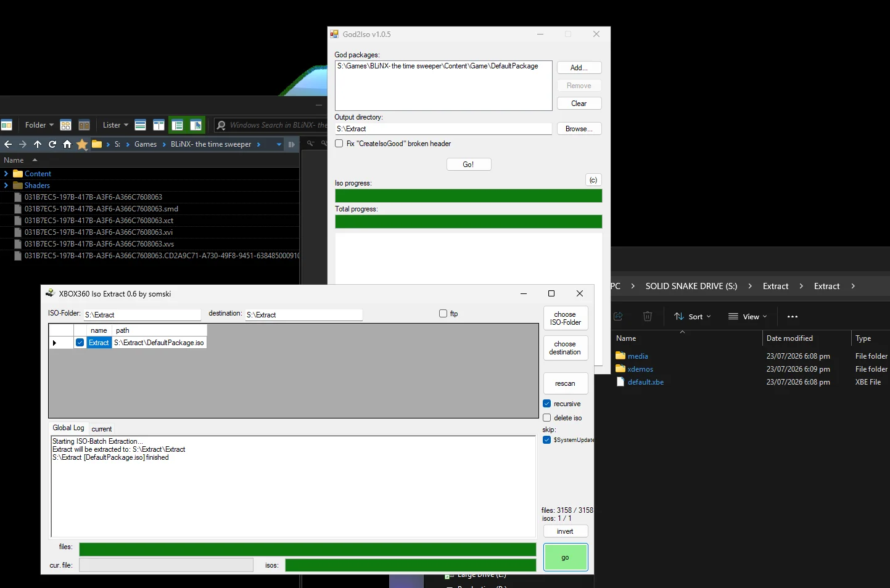Enable the ftp checkbox in Iso Extract
Viewport: 890px width, 588px height.
pyautogui.click(x=443, y=314)
